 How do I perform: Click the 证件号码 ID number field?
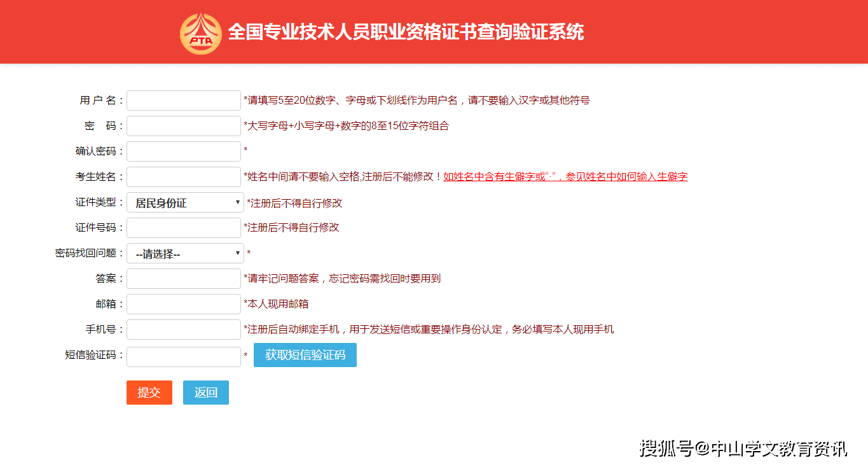[x=184, y=228]
